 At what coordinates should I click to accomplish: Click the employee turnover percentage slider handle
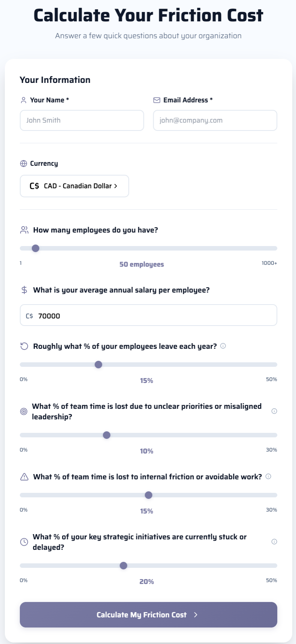click(x=99, y=365)
